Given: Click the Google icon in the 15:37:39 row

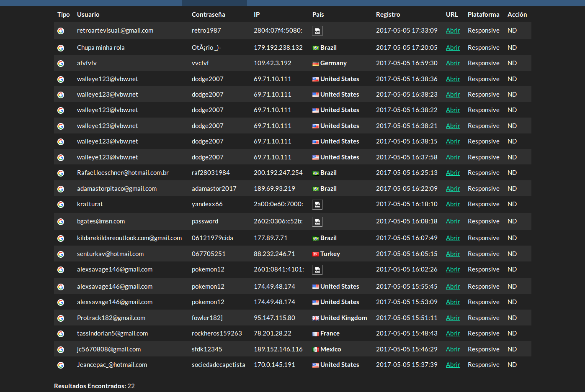Looking at the screenshot, I should 61,365.
